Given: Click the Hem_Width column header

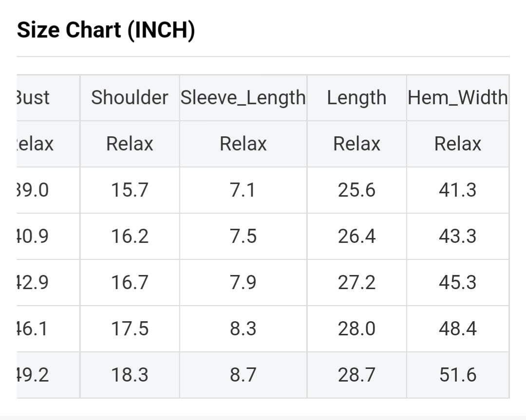Looking at the screenshot, I should pos(457,98).
